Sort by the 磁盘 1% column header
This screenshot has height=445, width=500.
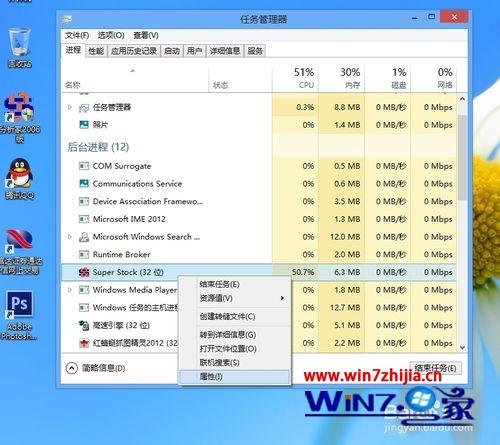388,78
